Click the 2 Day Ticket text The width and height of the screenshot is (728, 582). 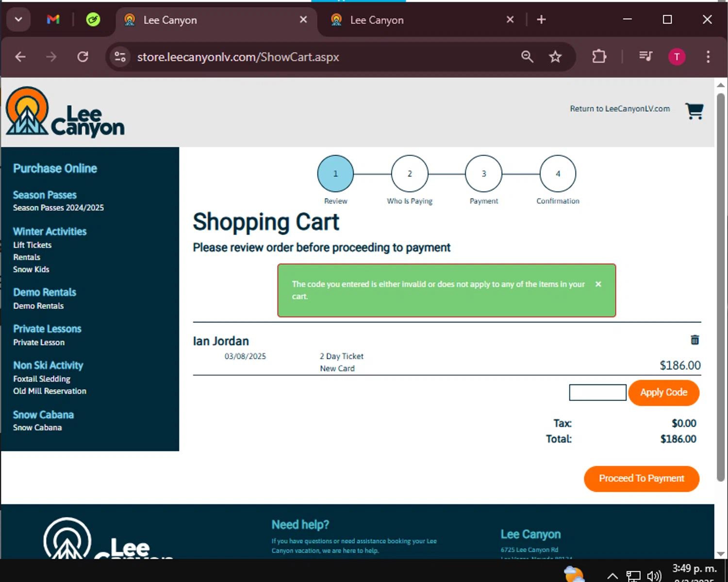[x=341, y=356]
